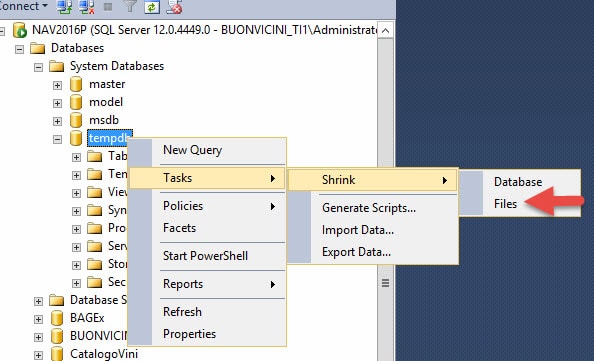Select the BAGEx database label
Viewport: 594px width, 361px height.
[87, 318]
